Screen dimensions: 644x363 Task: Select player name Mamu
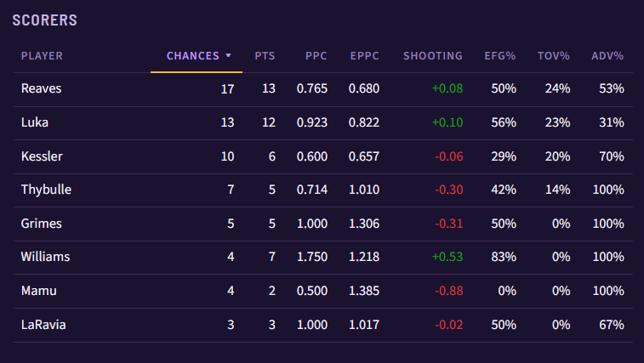point(38,291)
